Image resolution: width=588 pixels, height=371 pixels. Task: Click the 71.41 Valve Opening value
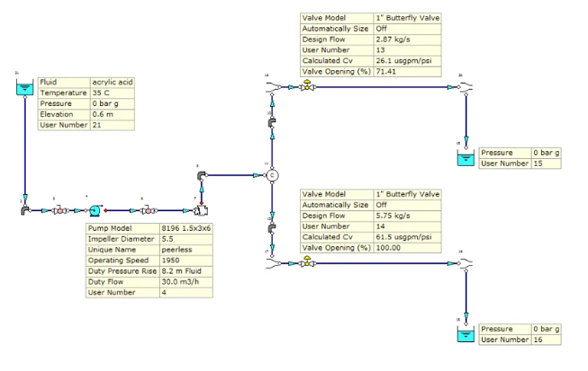pyautogui.click(x=408, y=72)
